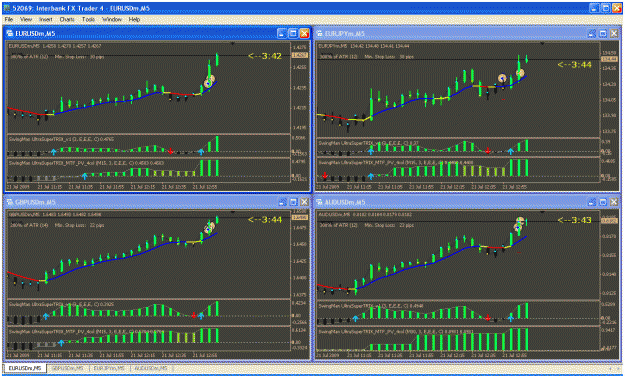This screenshot has width=625, height=376.
Task: Click the yellow <--3:44 countdown in EURJPY chart
Action: (x=574, y=65)
